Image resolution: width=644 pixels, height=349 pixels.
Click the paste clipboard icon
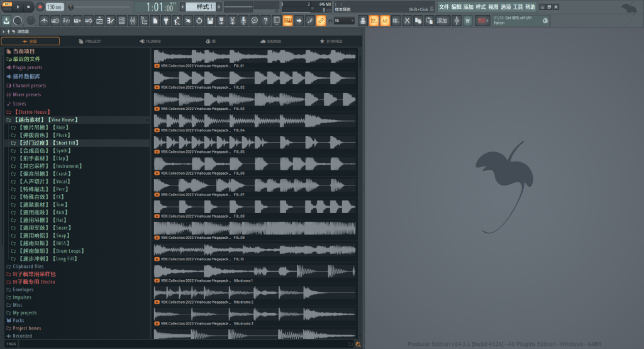(429, 21)
